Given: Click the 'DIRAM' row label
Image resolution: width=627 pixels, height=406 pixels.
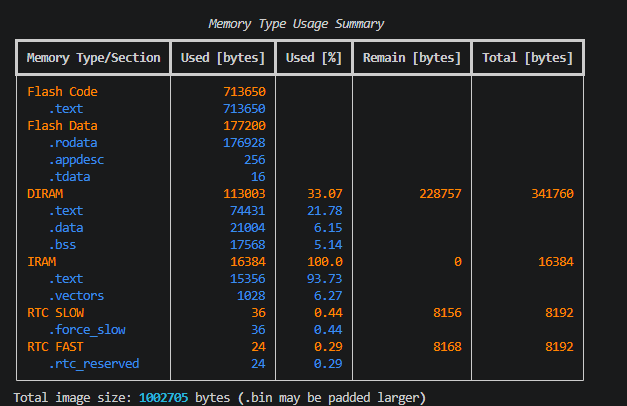Looking at the screenshot, I should 45,194.
